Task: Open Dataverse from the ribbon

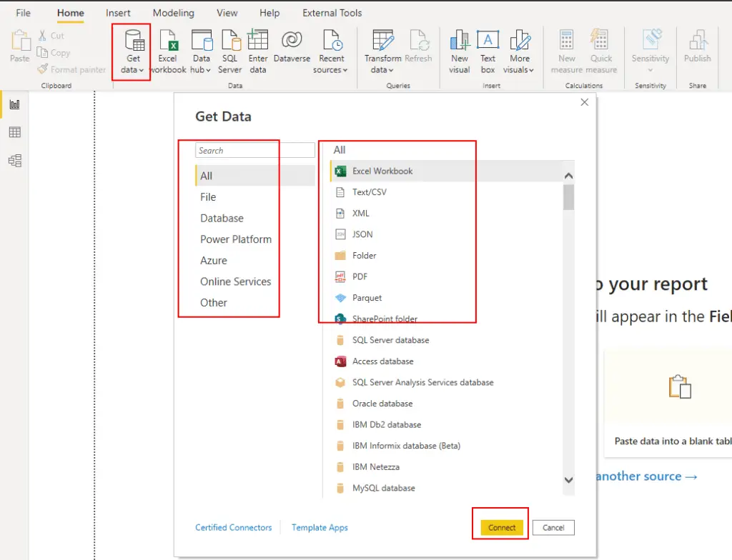Action: [x=292, y=41]
